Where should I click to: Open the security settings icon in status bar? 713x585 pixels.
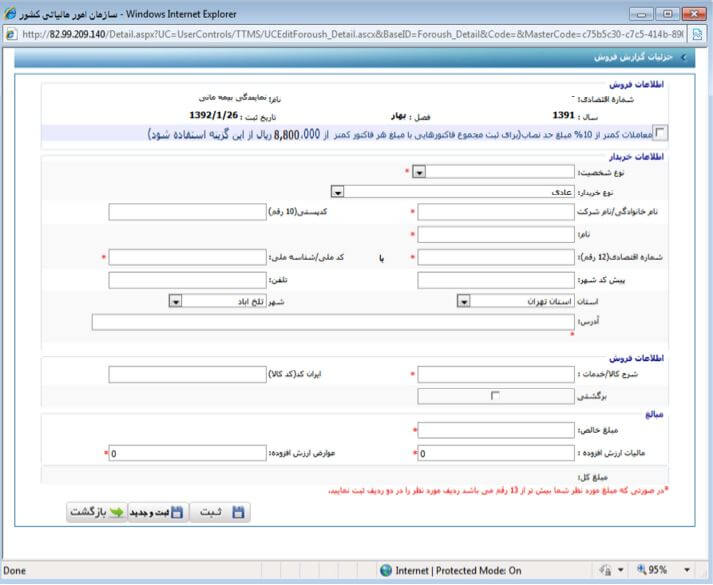click(605, 570)
